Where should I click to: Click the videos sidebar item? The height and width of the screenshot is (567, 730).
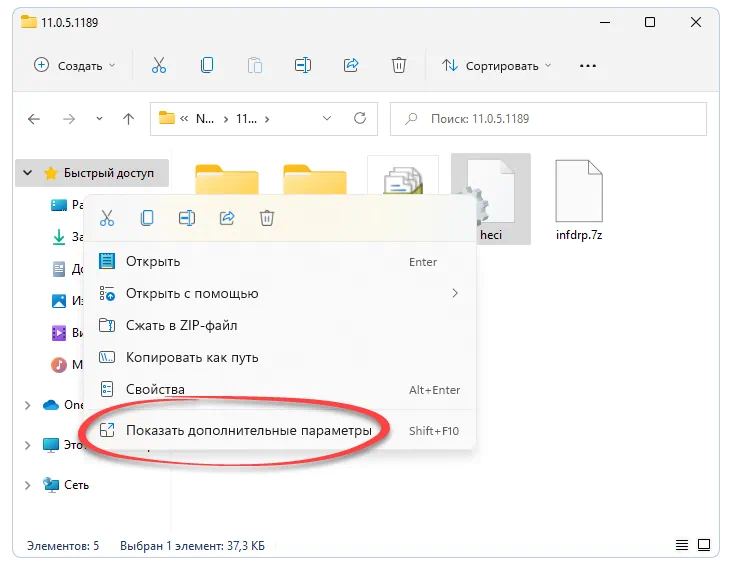click(59, 333)
